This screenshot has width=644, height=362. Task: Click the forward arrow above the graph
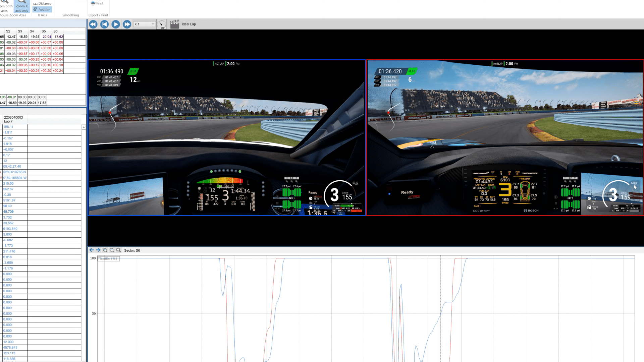tap(98, 250)
